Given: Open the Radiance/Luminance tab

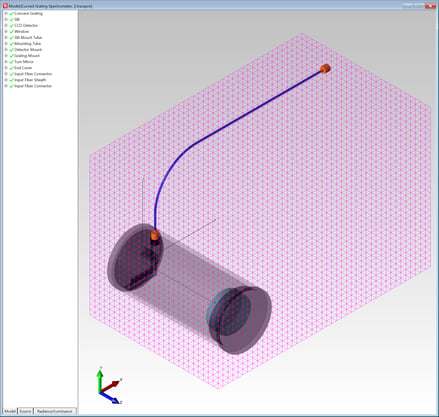Looking at the screenshot, I should [55, 411].
